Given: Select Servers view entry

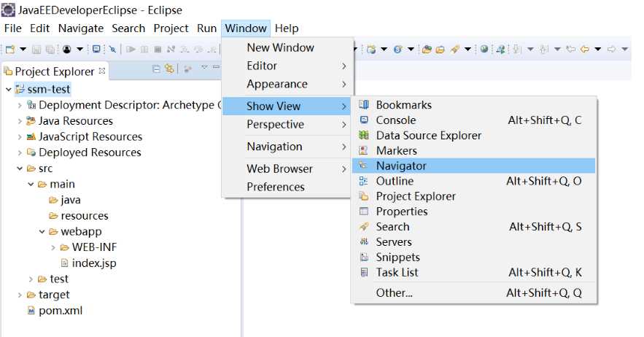Looking at the screenshot, I should [474, 242].
